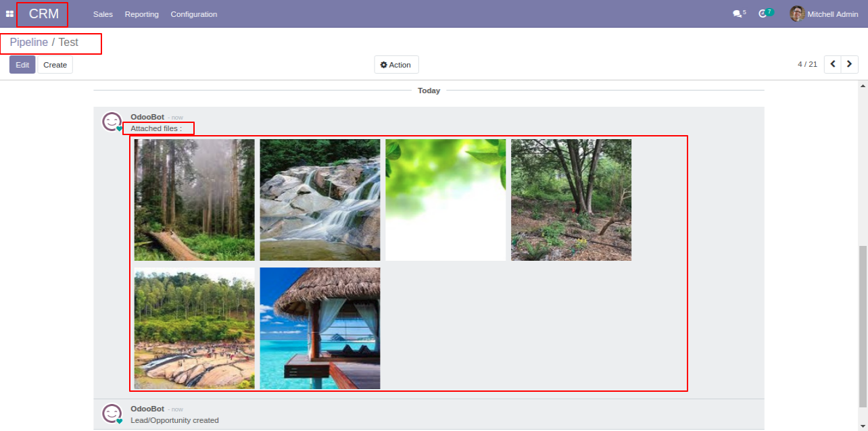Open the misty forest attachment image
Image resolution: width=868 pixels, height=431 pixels.
tap(195, 200)
